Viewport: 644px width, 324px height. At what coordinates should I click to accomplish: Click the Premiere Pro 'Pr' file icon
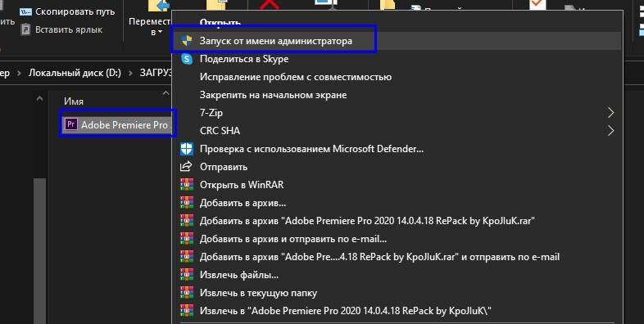click(x=71, y=124)
